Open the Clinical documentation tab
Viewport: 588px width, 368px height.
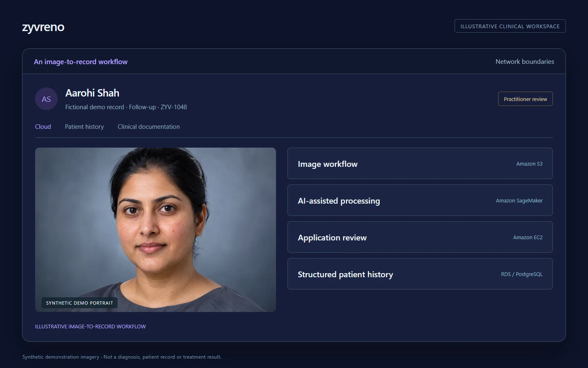(149, 127)
